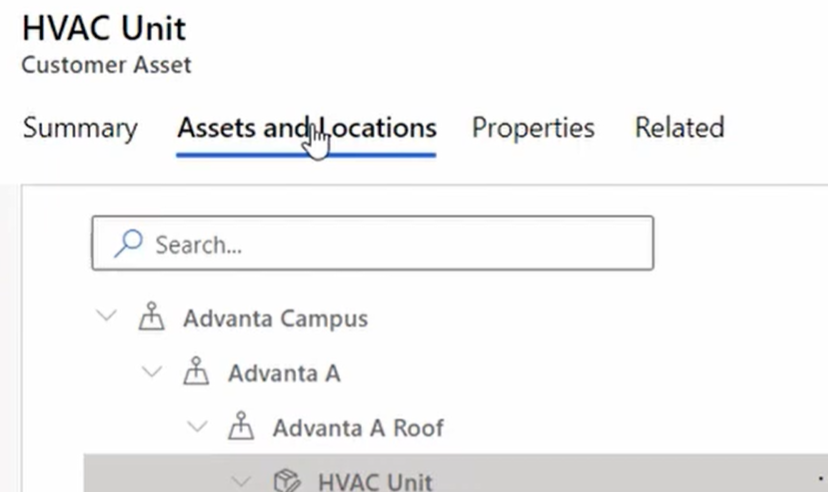Open more options on the HVAC Unit row

(821, 479)
